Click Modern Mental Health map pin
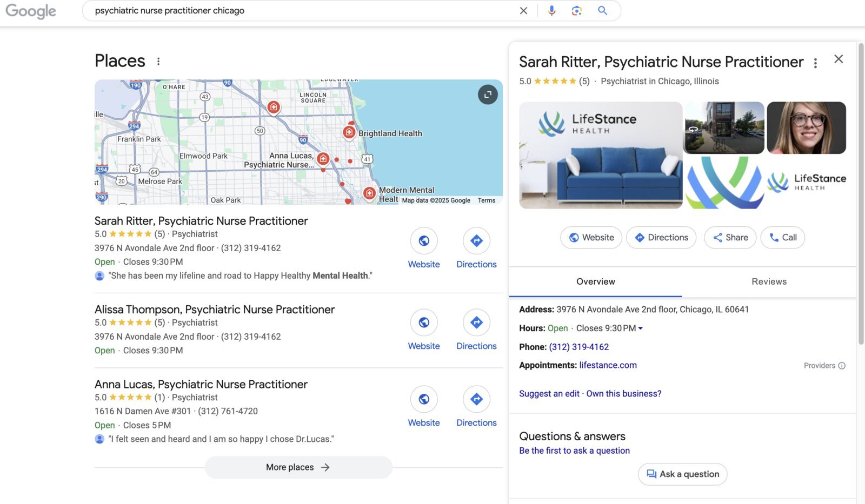Image resolution: width=865 pixels, height=504 pixels. [369, 193]
